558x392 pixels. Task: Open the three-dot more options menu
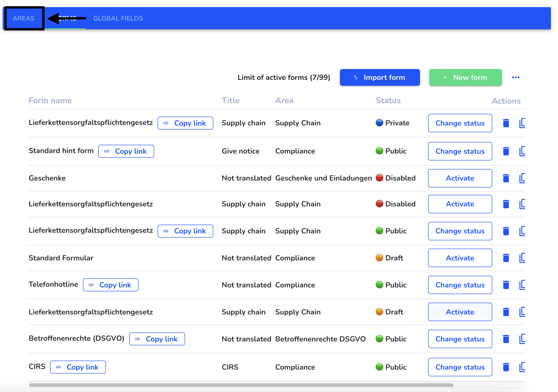[516, 77]
